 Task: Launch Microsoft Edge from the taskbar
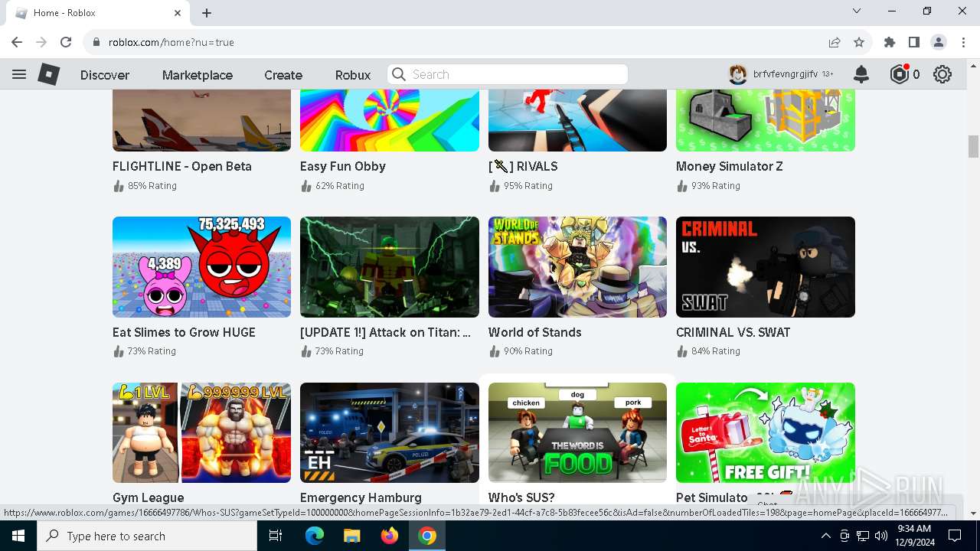(x=315, y=536)
